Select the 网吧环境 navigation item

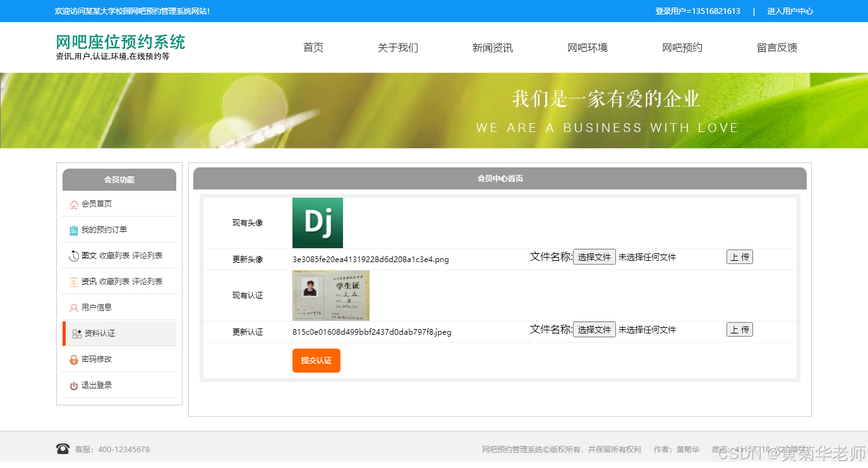click(x=587, y=47)
